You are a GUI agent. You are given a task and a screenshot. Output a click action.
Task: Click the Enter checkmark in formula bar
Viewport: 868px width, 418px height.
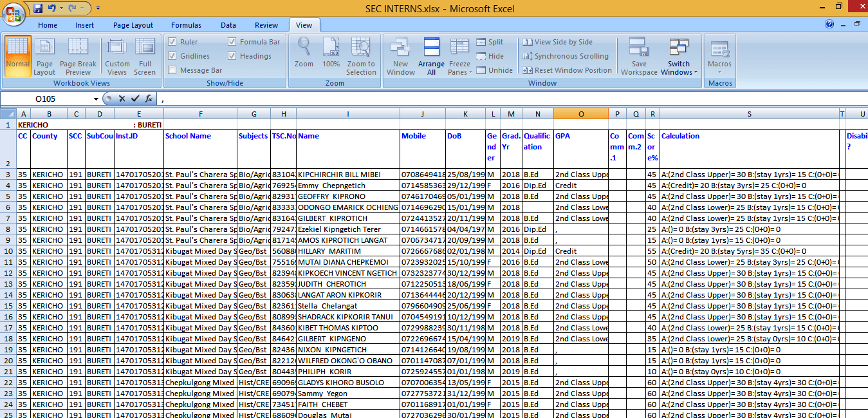(x=134, y=99)
